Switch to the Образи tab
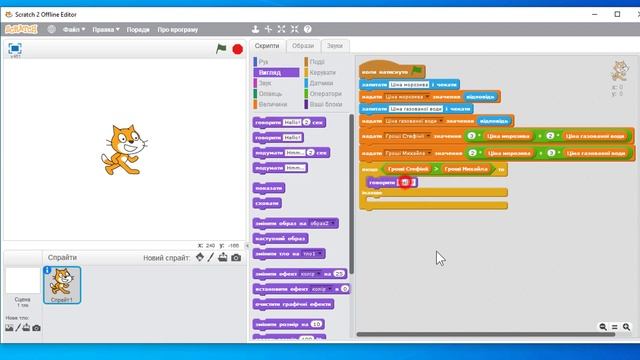This screenshot has height=360, width=640. [x=303, y=46]
